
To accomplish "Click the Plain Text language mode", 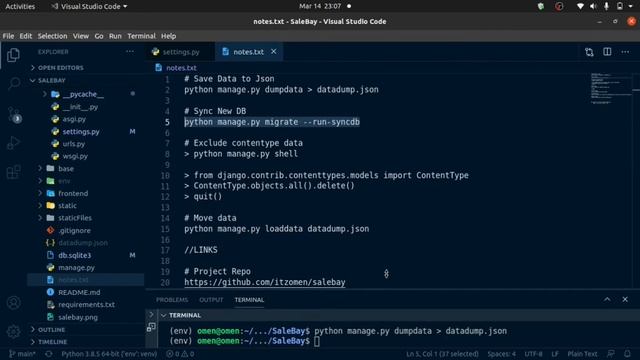I will coord(582,354).
